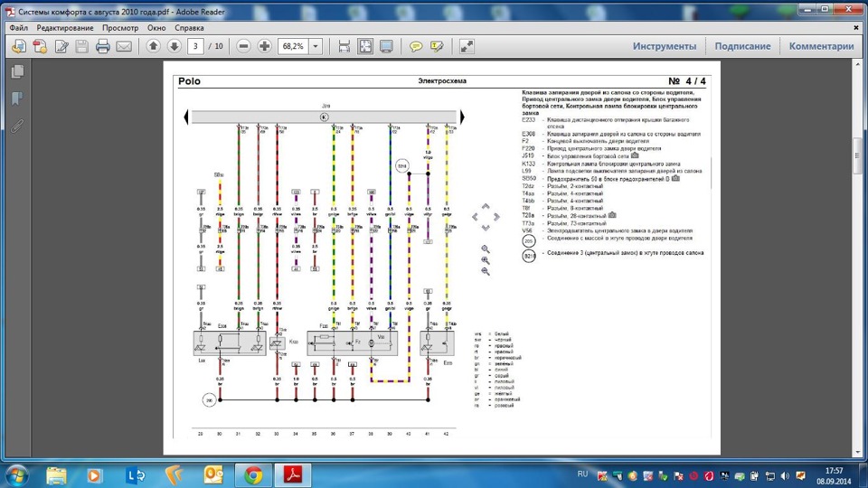Add sticky note comment icon
Screen dimensions: 868x488
click(416, 46)
